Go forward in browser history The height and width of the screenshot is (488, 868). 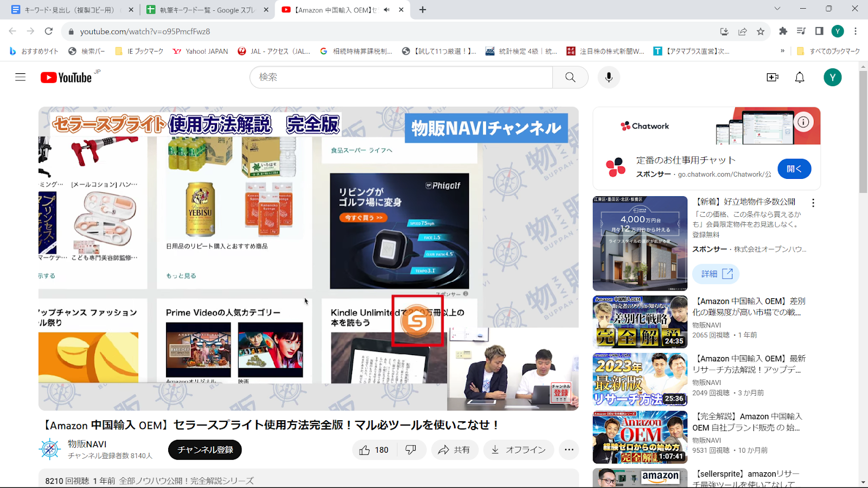click(30, 31)
